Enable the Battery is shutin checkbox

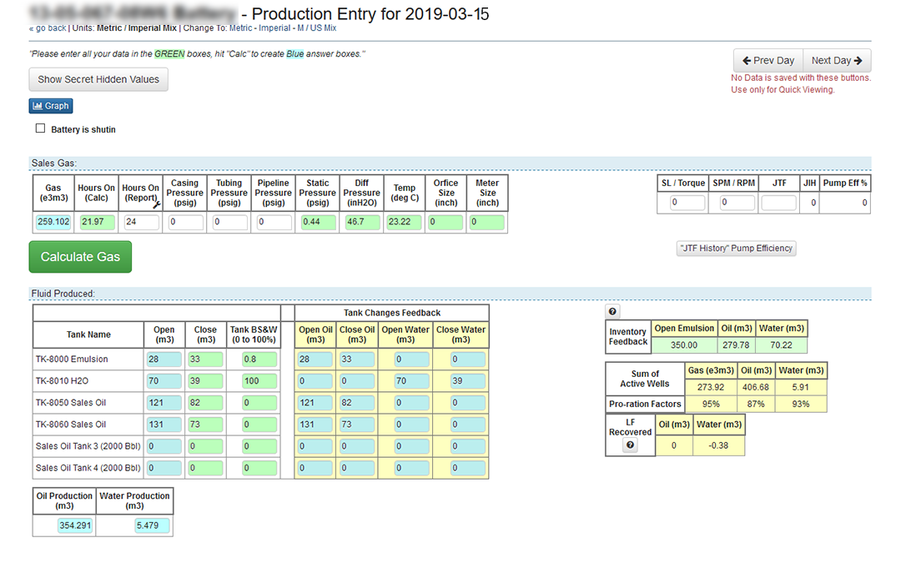(x=40, y=129)
